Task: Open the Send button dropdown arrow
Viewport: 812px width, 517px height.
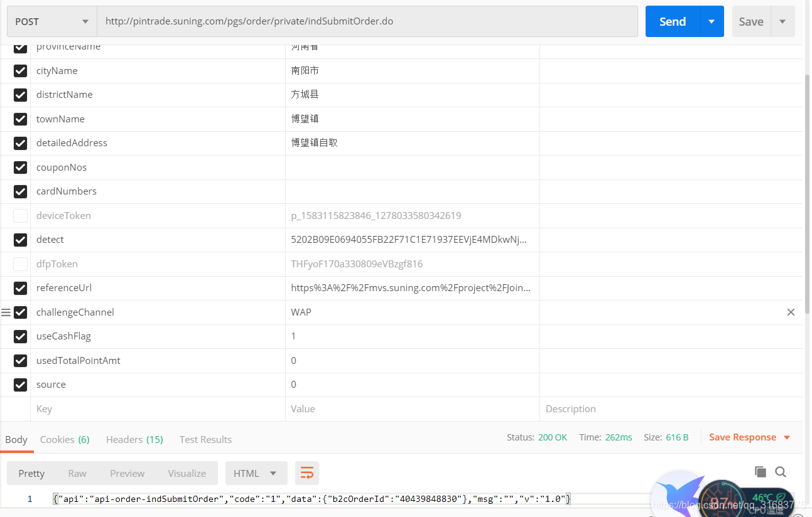Action: point(712,21)
